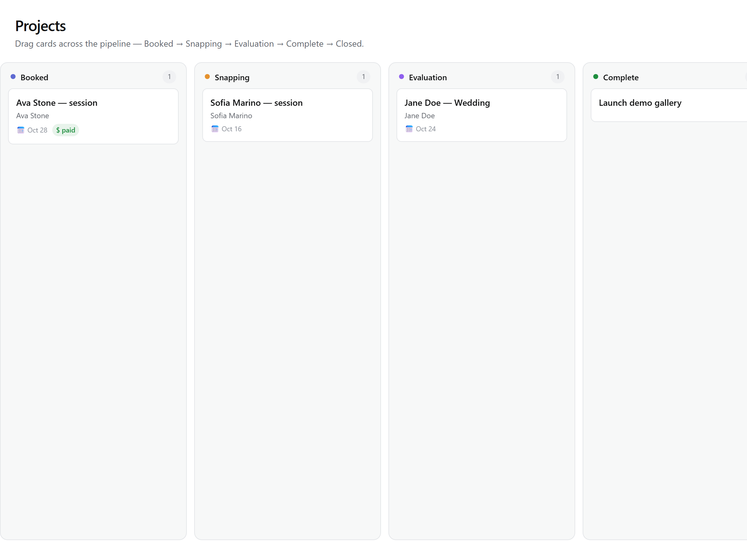
Task: Click the calendar icon beside Oct 28
Action: point(21,130)
